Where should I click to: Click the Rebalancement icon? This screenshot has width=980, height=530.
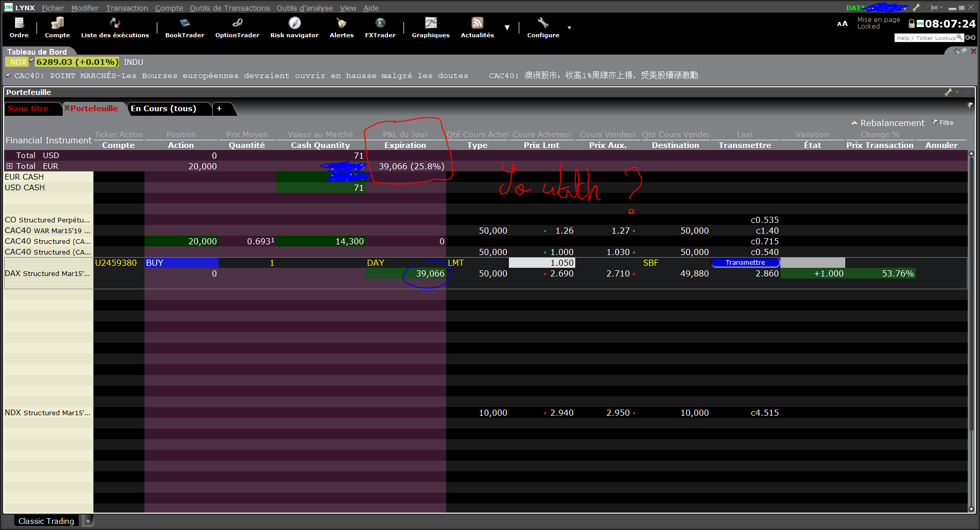[x=854, y=123]
